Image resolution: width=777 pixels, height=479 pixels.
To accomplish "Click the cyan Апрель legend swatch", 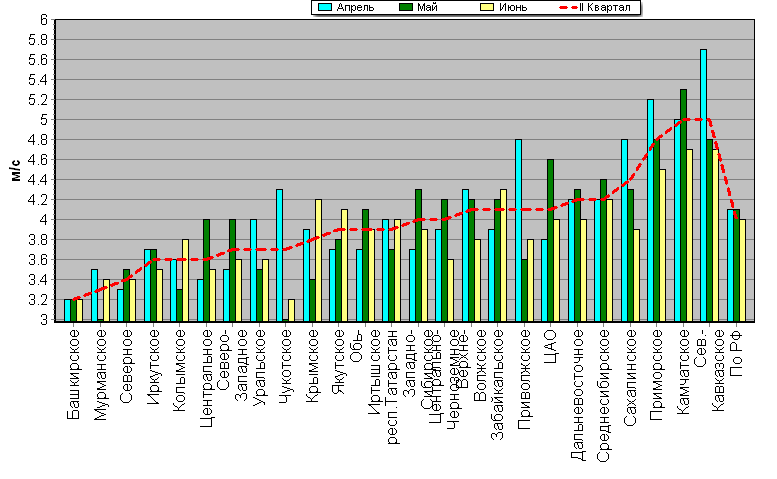I will pyautogui.click(x=325, y=7).
